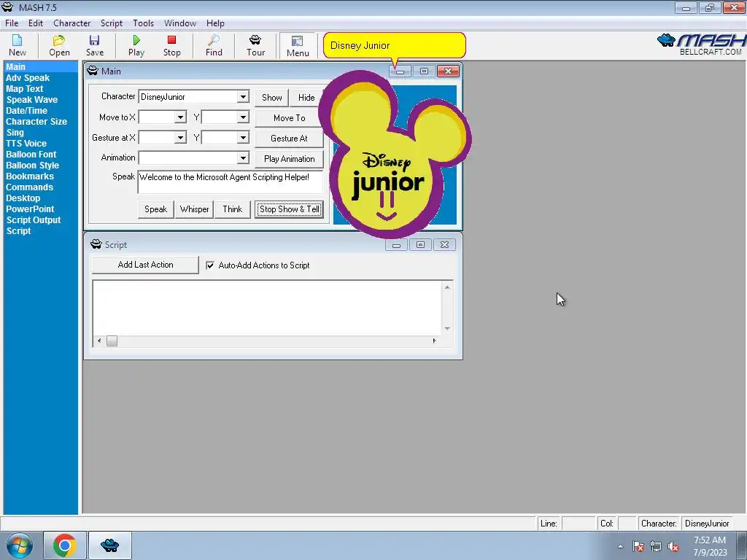The image size is (747, 560).
Task: Click the Speak button
Action: (x=156, y=209)
